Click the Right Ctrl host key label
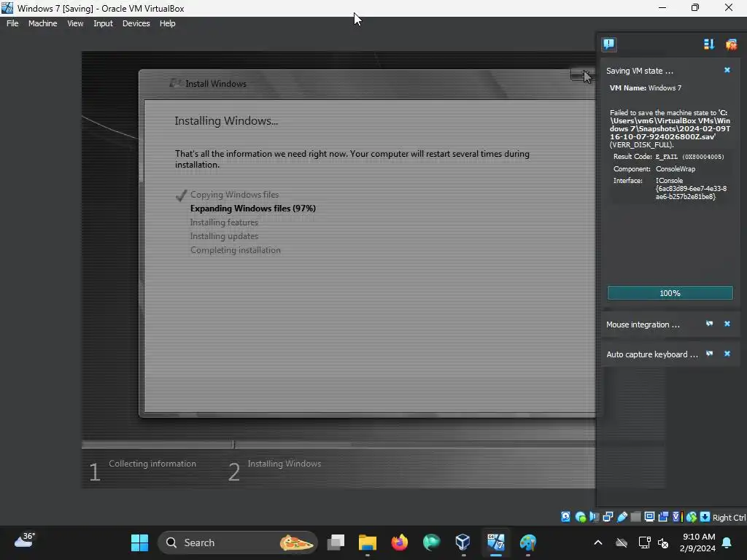This screenshot has width=747, height=560. click(x=729, y=517)
